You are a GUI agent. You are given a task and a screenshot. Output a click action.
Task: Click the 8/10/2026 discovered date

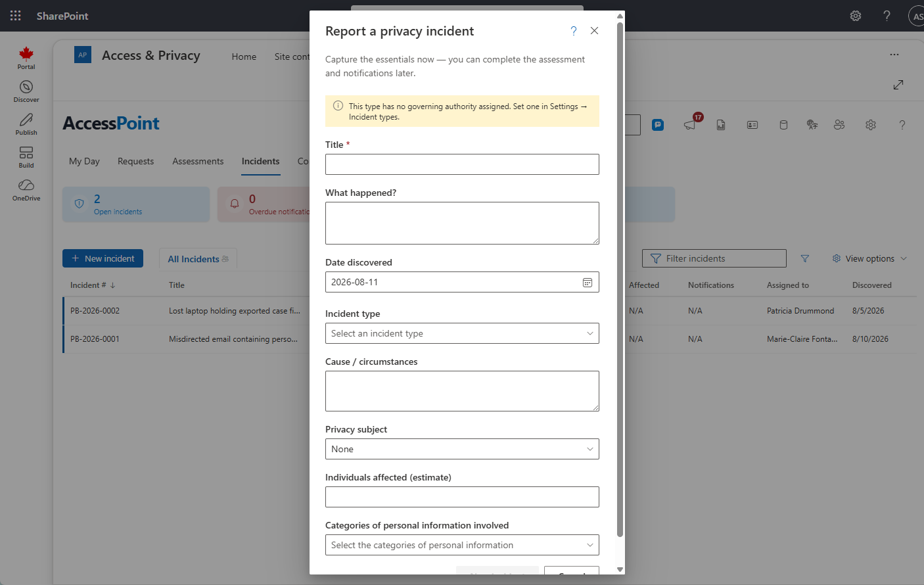pyautogui.click(x=870, y=339)
